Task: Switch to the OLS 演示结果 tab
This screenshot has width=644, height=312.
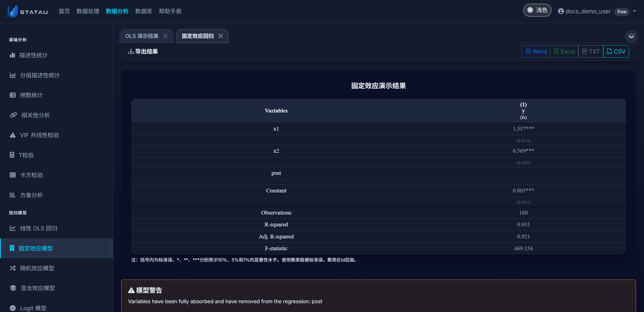Action: [x=142, y=36]
